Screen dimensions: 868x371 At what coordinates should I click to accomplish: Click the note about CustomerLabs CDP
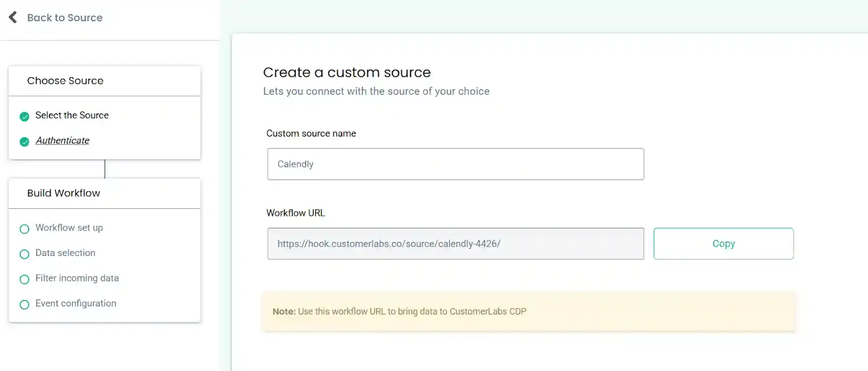pos(529,311)
